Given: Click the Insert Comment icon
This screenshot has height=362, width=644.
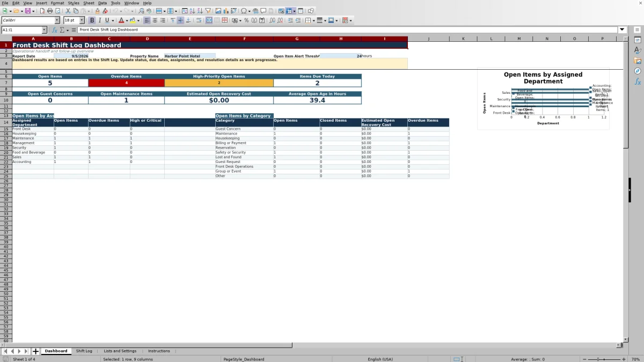Looking at the screenshot, I should 263,11.
